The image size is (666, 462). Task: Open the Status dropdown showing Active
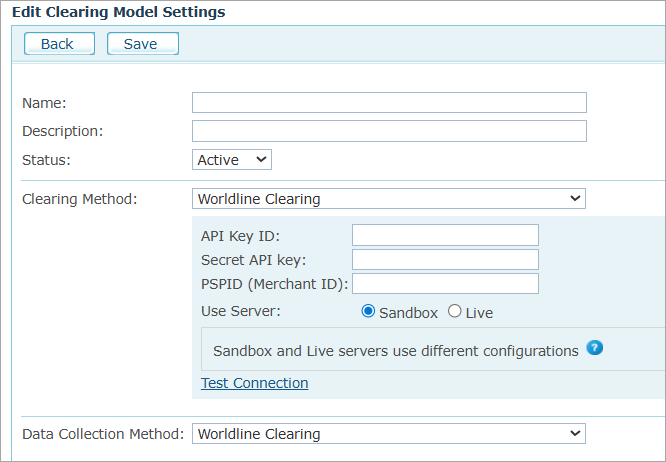231,160
